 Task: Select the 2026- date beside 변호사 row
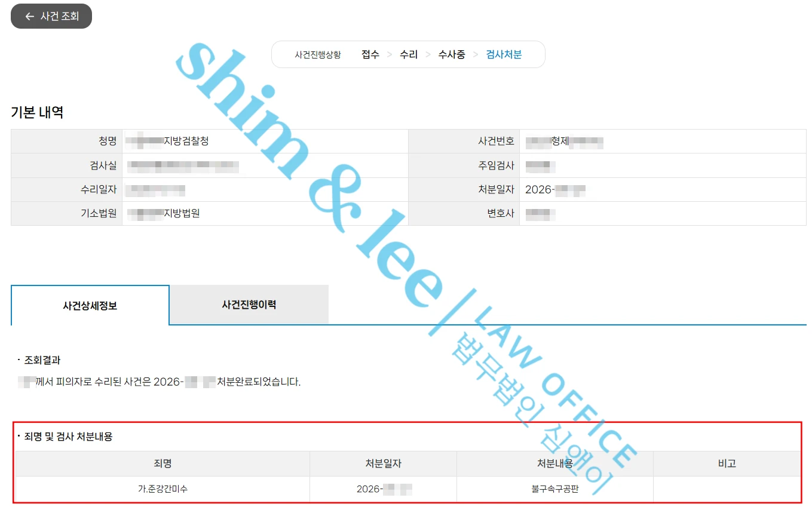(x=555, y=190)
